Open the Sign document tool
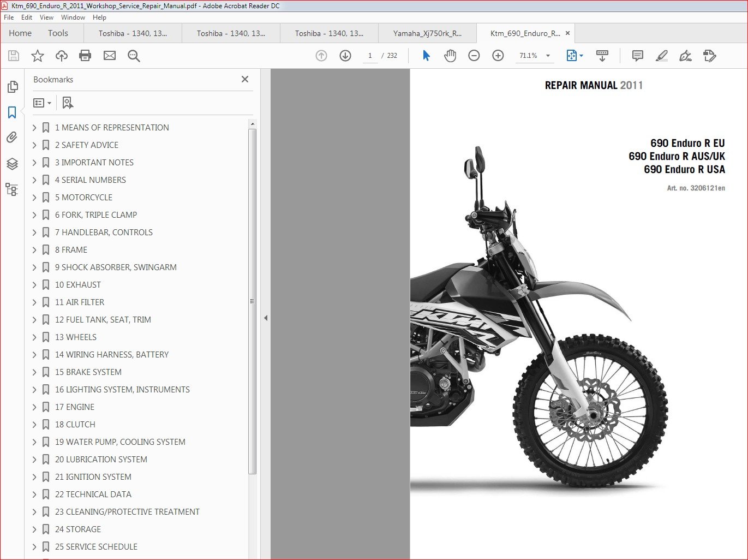748x560 pixels. pyautogui.click(x=685, y=56)
